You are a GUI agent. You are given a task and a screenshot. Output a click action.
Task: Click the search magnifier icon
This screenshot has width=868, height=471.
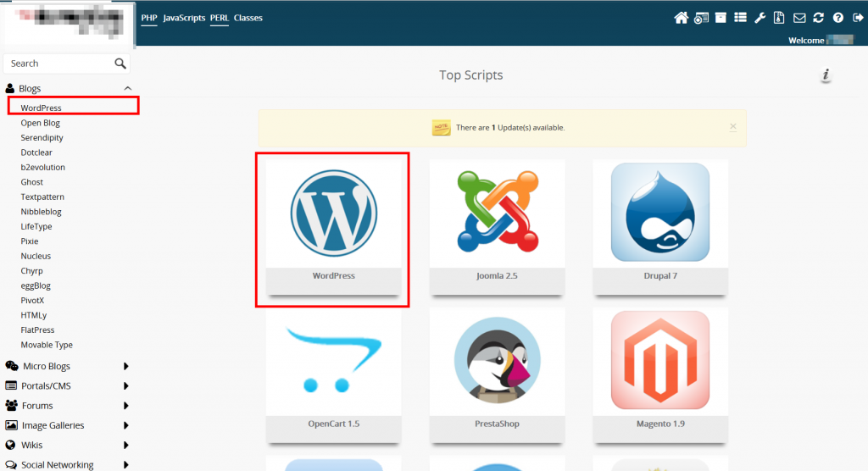click(120, 64)
